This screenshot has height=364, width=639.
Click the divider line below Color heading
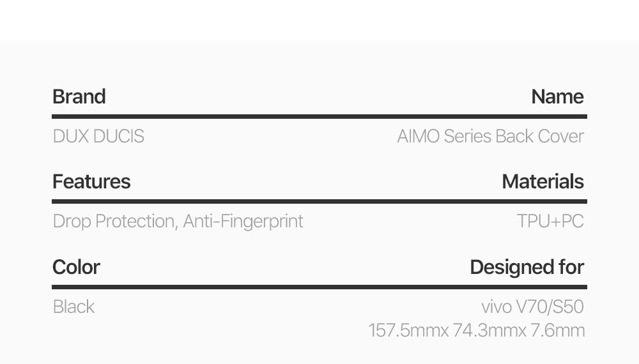319,287
